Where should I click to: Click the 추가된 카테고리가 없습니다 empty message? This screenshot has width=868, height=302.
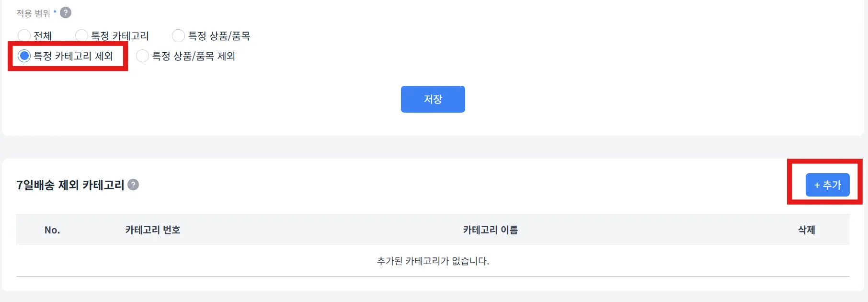433,261
